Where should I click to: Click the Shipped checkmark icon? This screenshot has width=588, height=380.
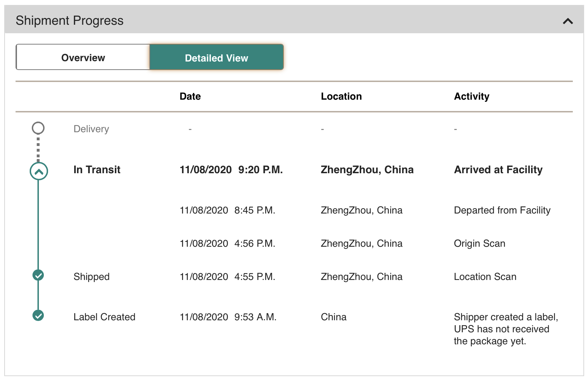click(x=38, y=275)
